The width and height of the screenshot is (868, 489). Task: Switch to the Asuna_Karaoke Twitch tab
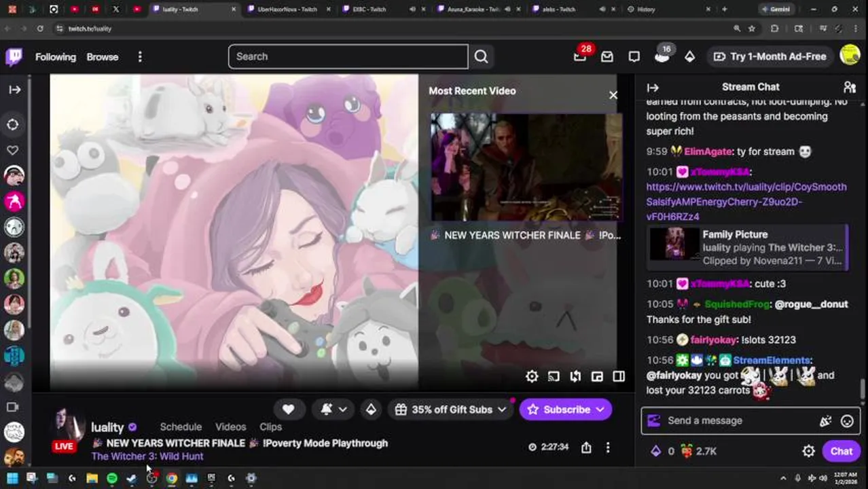coord(473,10)
